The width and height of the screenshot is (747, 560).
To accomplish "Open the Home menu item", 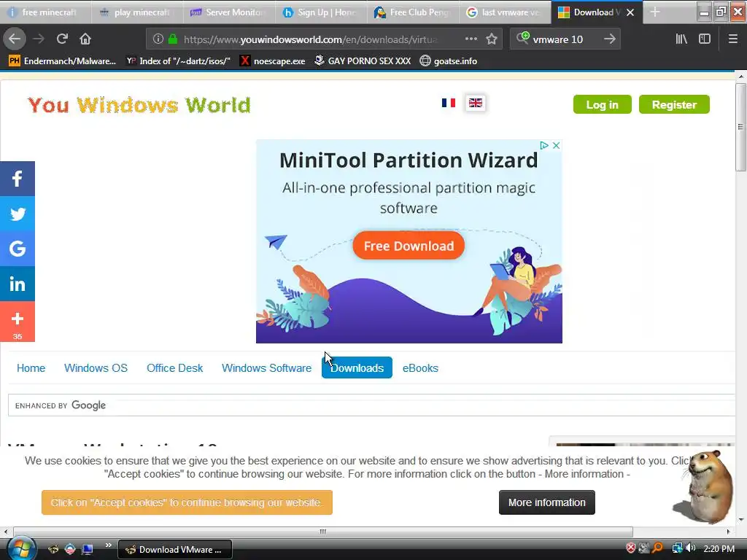I will [x=31, y=368].
